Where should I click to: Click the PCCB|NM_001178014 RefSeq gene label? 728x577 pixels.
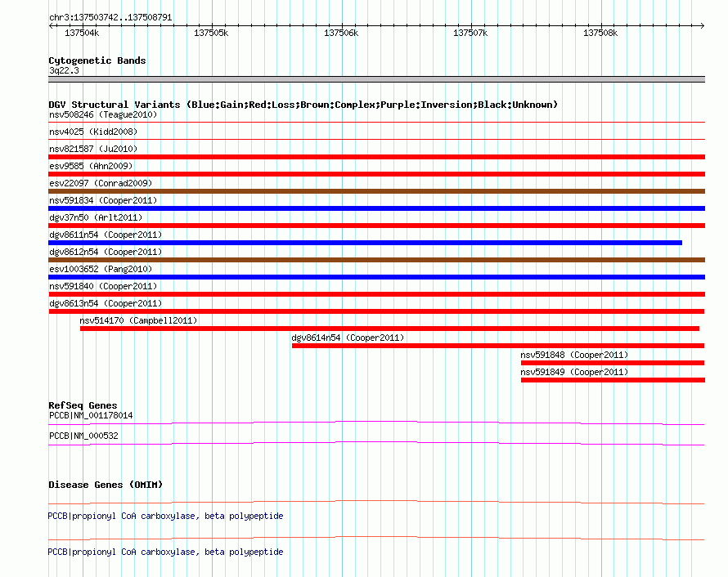91,416
